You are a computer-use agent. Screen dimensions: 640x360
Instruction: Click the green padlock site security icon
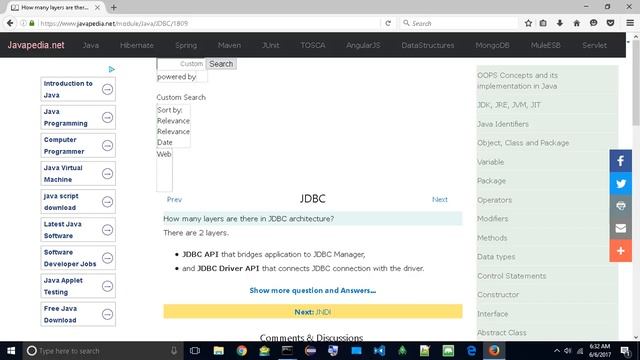click(32, 23)
